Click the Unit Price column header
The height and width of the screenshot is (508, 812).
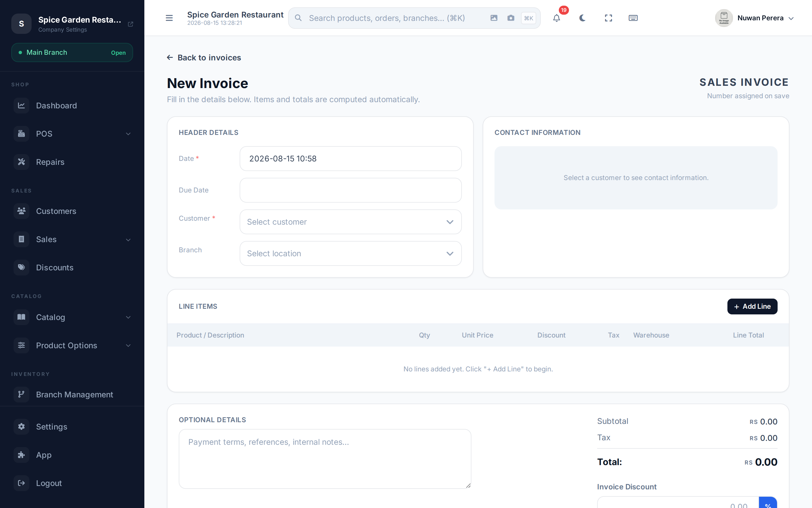pos(477,335)
